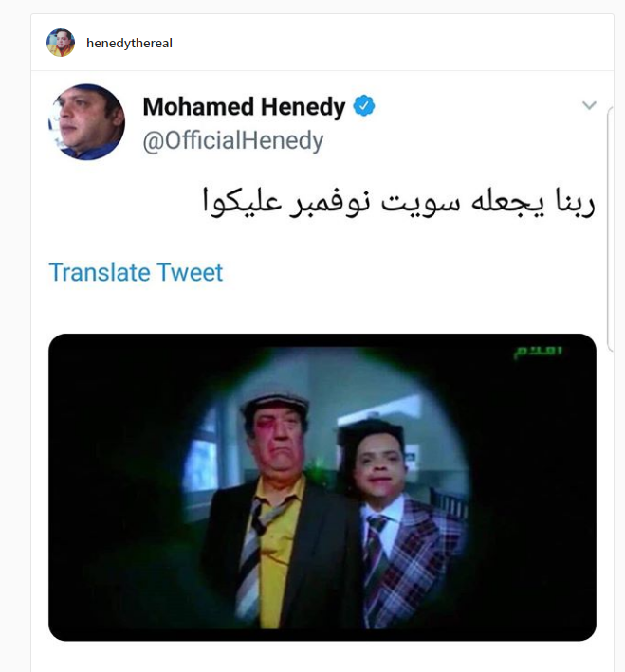Viewport: 625px width, 672px height.
Task: Open the @OfficialHenedy handle
Action: [x=233, y=141]
